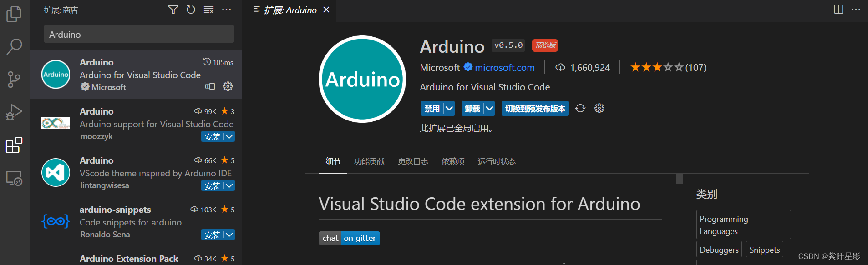Install lintangwisesa's Arduino theme

coord(212,185)
